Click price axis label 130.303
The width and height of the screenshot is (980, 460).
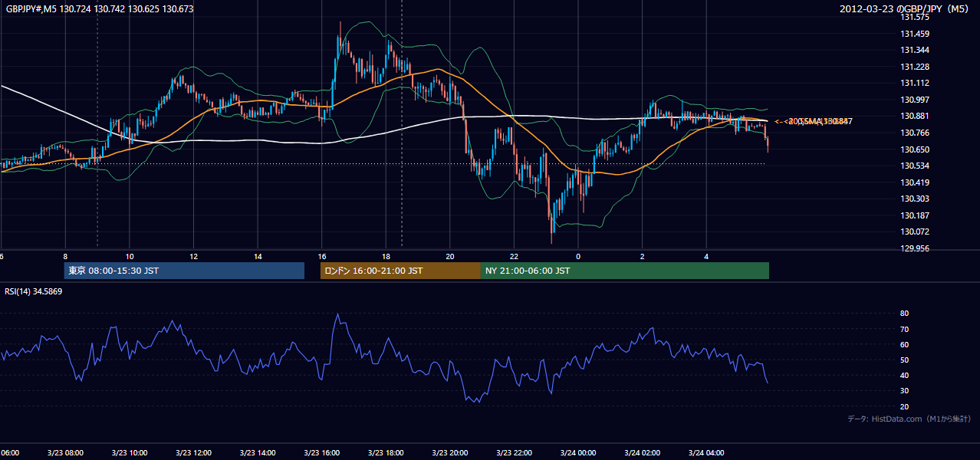click(x=915, y=199)
